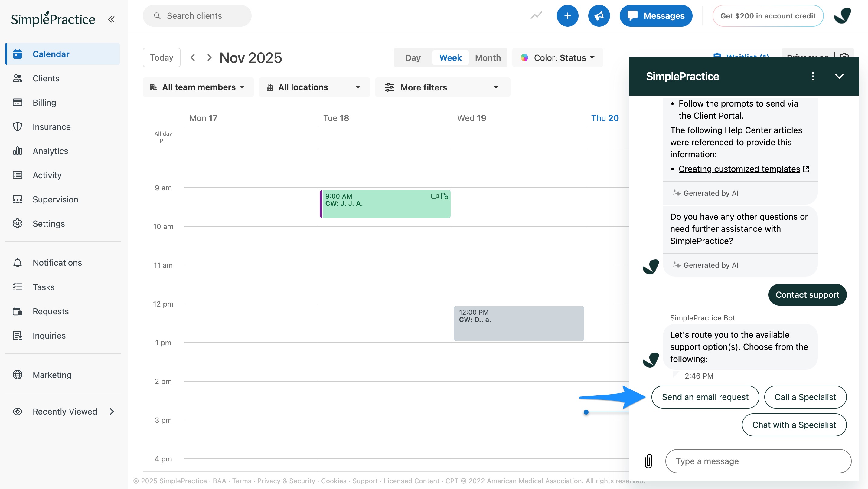Click Send an email request button
The image size is (868, 489).
coord(705,397)
